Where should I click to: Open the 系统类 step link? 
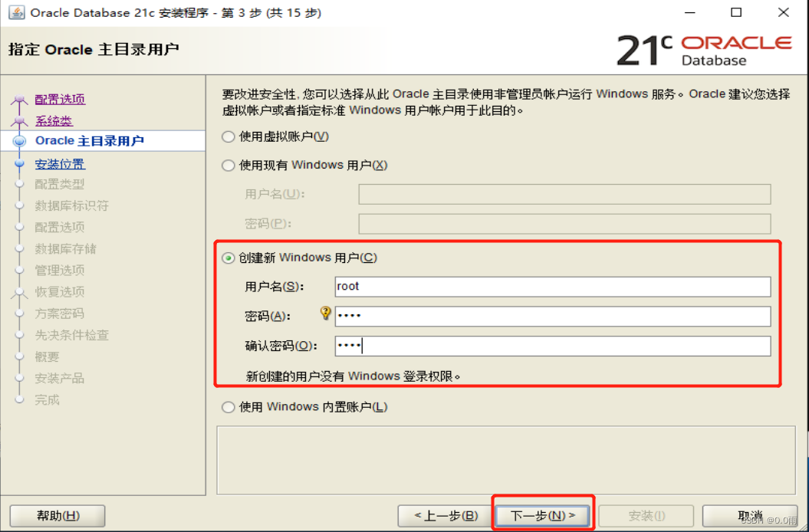(54, 121)
